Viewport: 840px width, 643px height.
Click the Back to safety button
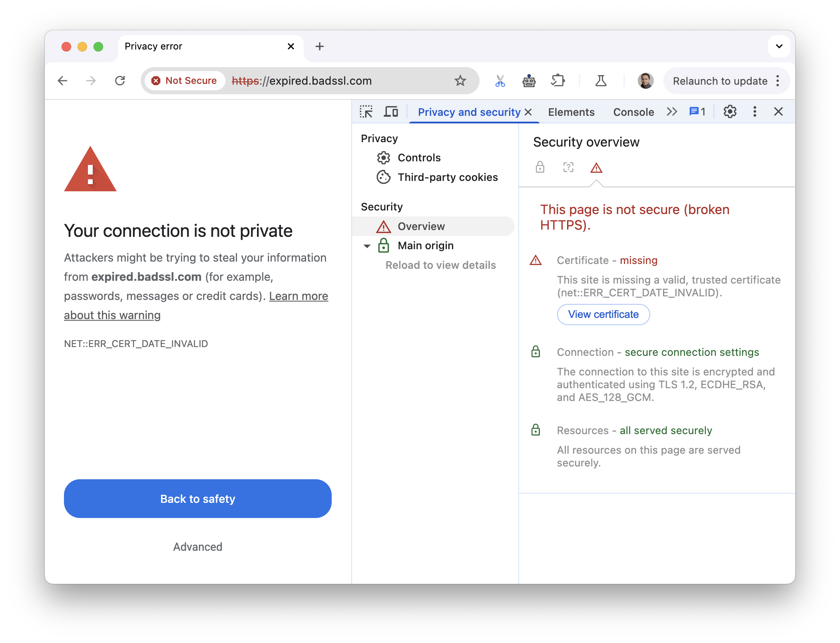pos(197,499)
